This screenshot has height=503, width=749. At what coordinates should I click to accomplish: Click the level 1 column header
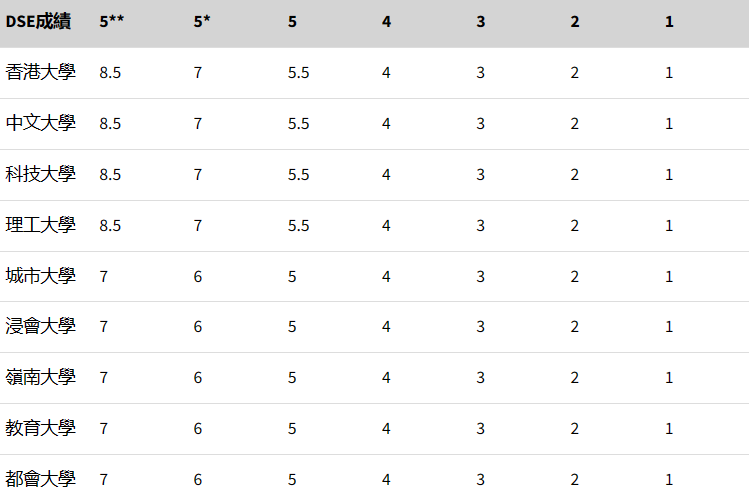[669, 21]
